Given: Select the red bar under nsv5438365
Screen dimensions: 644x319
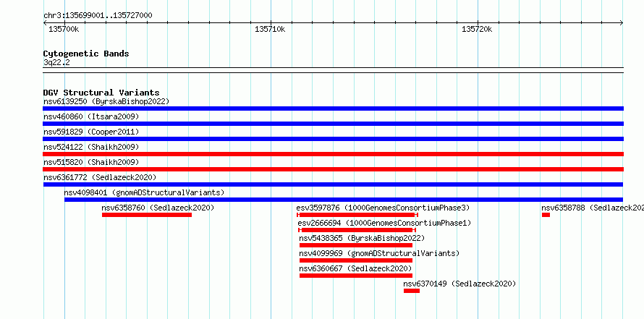Looking at the screenshot, I should pos(356,245).
